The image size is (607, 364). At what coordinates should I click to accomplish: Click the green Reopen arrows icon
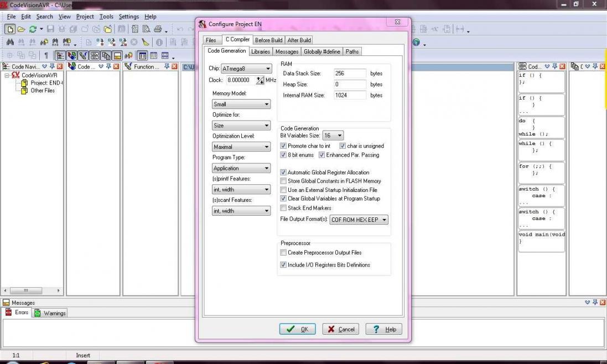coord(33,29)
